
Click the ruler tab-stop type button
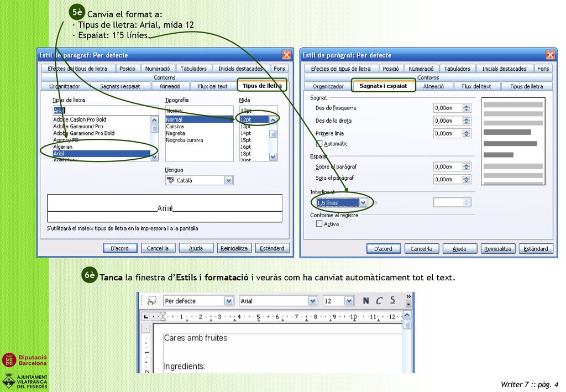[x=146, y=317]
